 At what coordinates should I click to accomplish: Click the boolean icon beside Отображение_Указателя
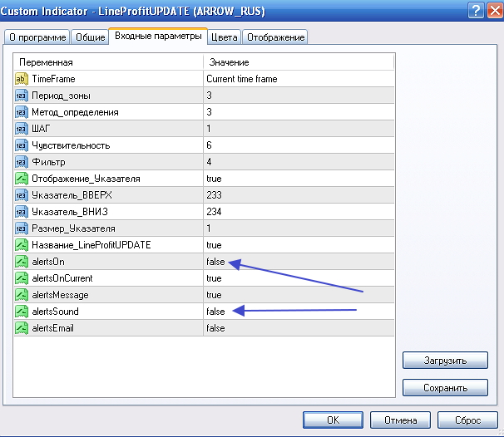pyautogui.click(x=22, y=179)
